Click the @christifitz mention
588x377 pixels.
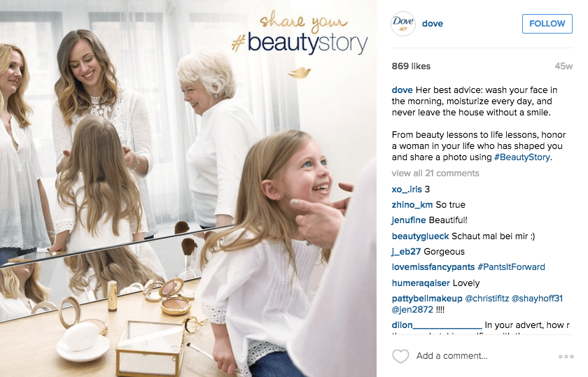pos(486,298)
